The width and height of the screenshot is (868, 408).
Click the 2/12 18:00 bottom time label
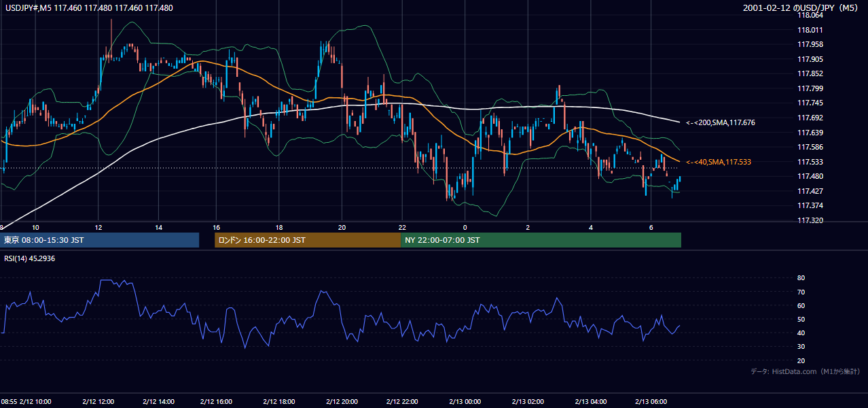click(279, 401)
